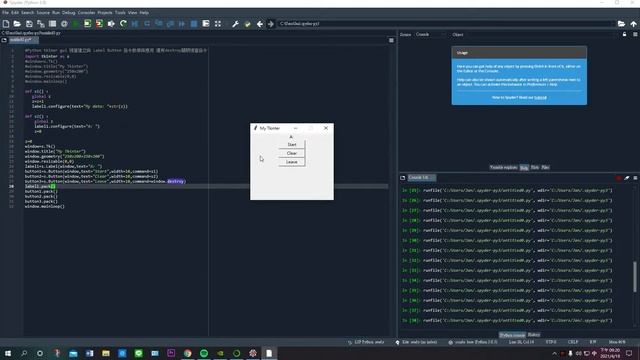Open the View menu
Viewport: 640px width, 360px height.
coord(133,13)
